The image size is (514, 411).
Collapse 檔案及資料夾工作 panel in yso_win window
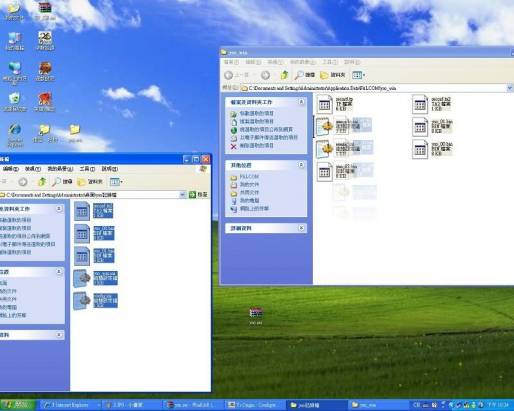coord(301,102)
